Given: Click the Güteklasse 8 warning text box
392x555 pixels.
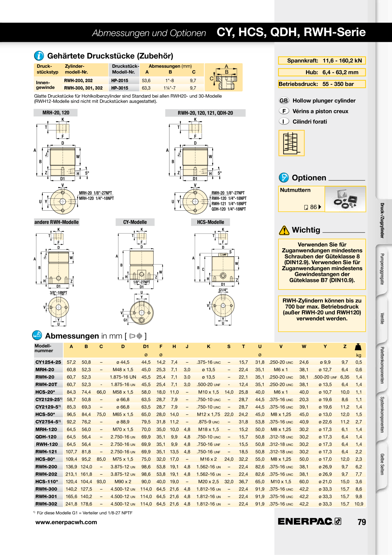Looking at the screenshot, I should pos(322,264).
